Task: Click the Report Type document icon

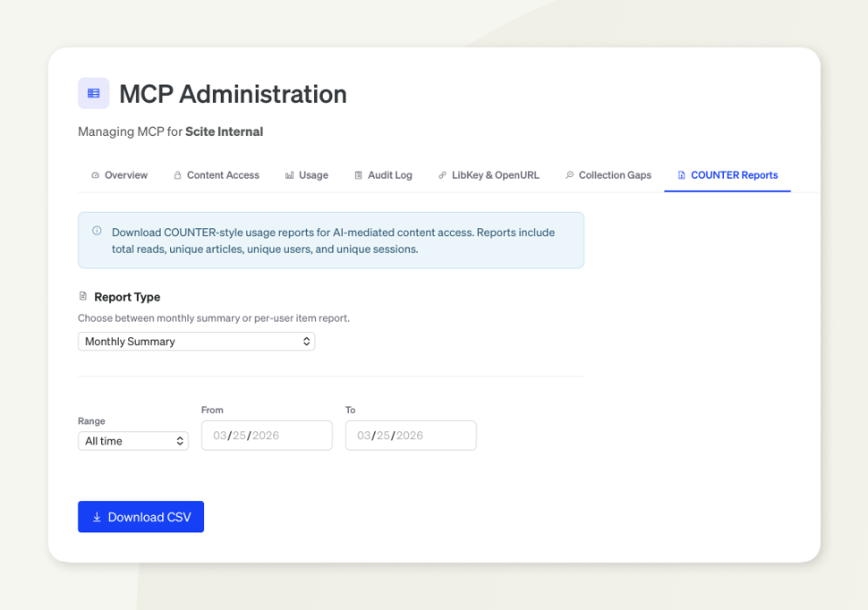Action: coord(83,296)
